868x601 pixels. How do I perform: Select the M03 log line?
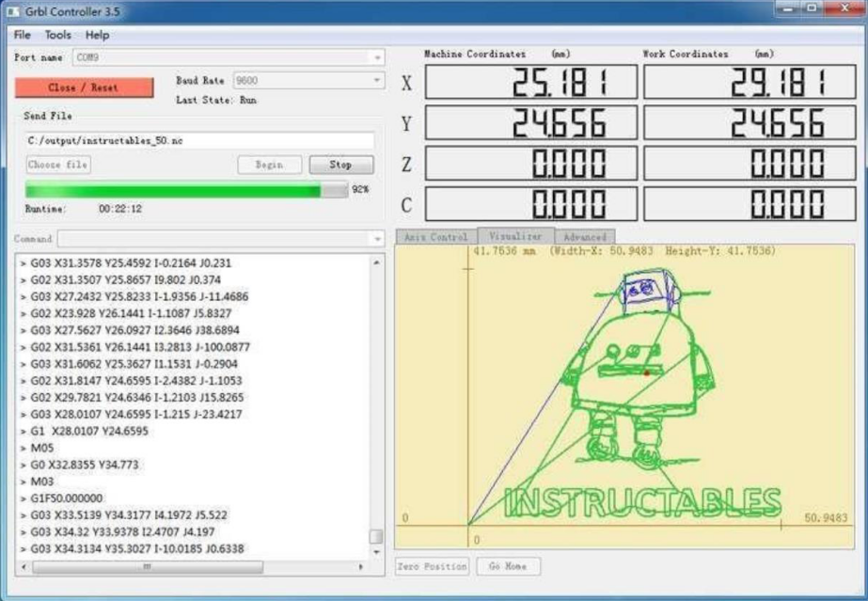[42, 482]
